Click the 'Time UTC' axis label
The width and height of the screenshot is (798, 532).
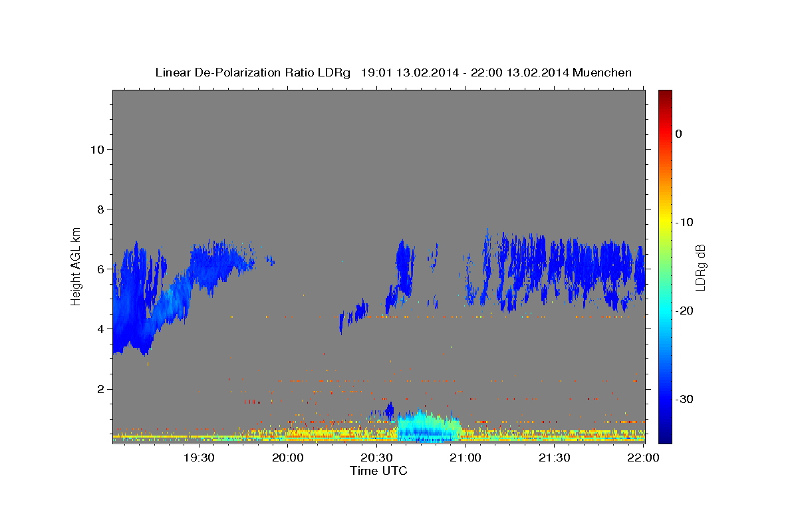coord(378,471)
